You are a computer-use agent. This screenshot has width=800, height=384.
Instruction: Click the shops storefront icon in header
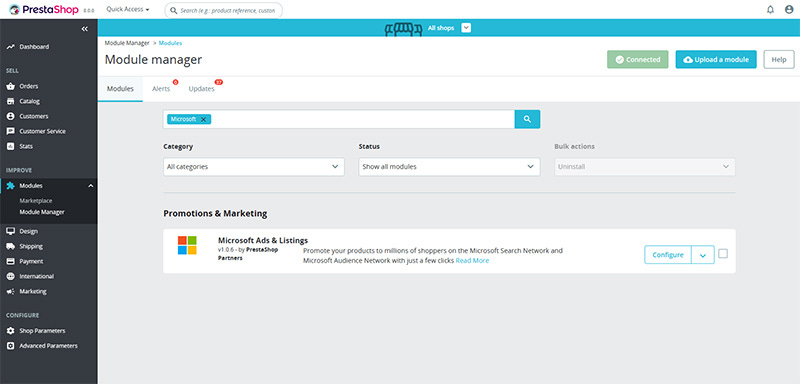(403, 29)
